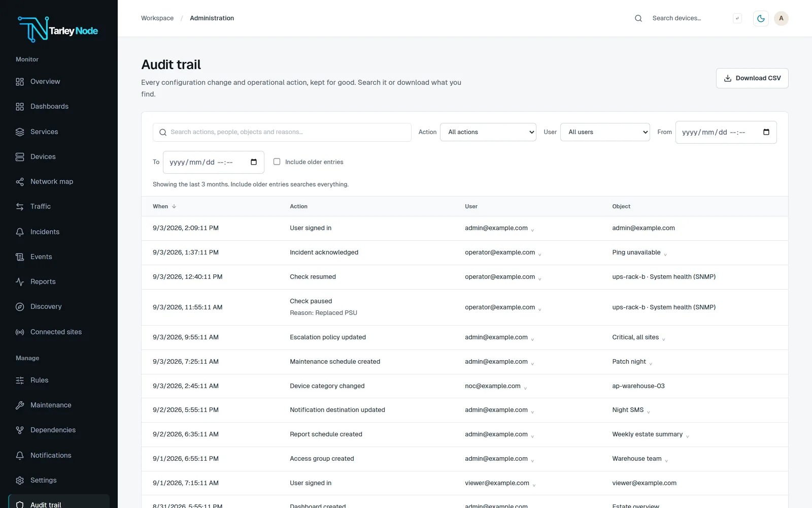Click the Download CSV button
This screenshot has height=508, width=812.
(x=752, y=78)
